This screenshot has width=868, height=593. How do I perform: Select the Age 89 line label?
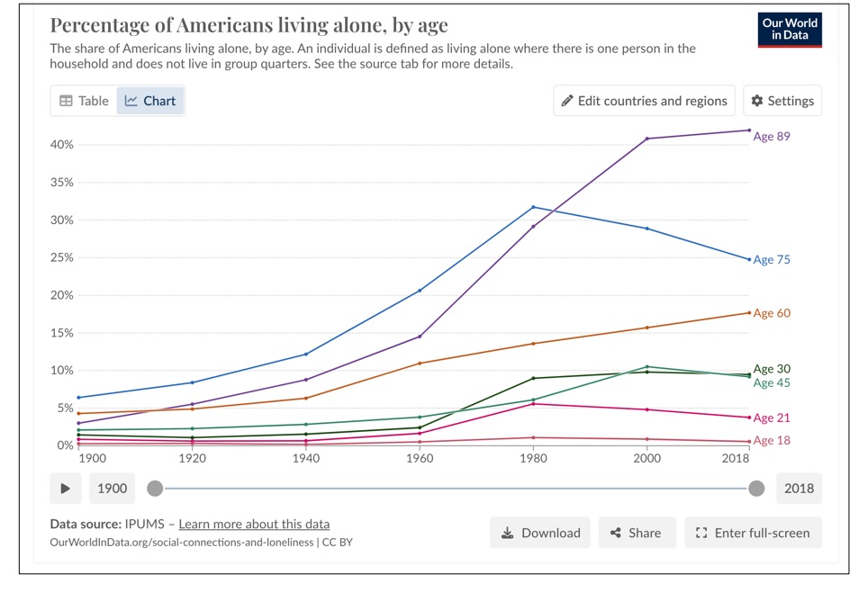point(772,136)
